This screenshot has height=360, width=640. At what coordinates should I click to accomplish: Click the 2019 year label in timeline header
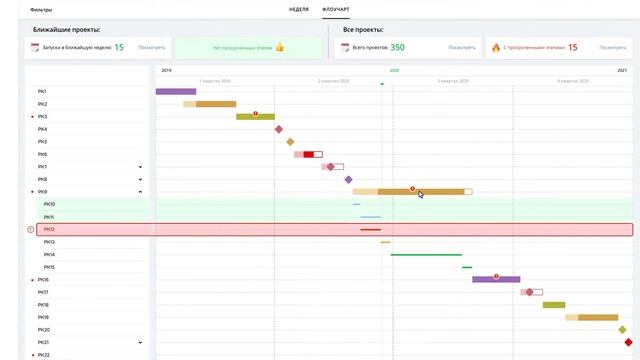tap(166, 70)
